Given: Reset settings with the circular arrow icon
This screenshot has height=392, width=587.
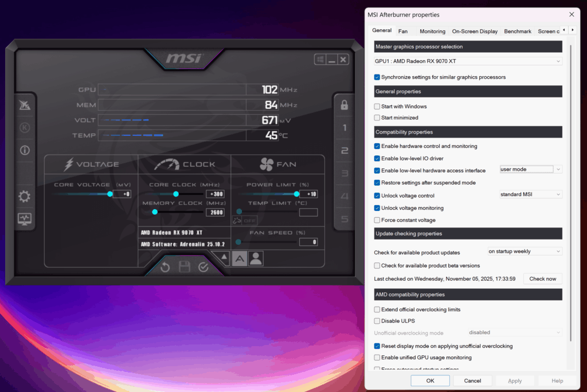Looking at the screenshot, I should (x=165, y=267).
